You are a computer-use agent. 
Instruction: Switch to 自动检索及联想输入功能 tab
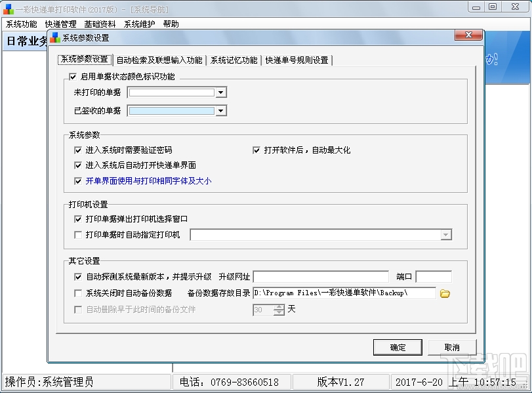(x=159, y=60)
